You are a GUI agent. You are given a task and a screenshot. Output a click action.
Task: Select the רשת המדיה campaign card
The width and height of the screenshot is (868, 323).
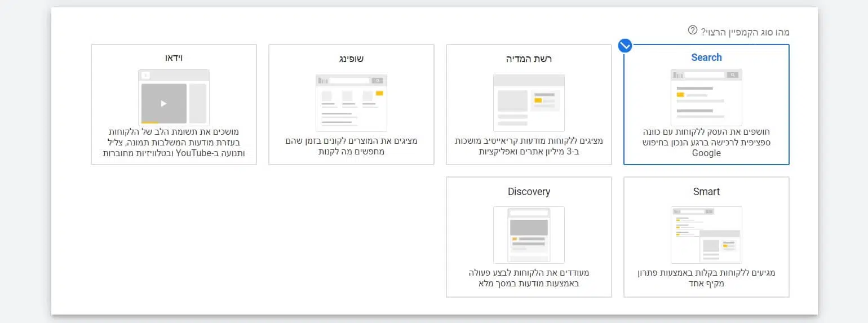[529, 105]
